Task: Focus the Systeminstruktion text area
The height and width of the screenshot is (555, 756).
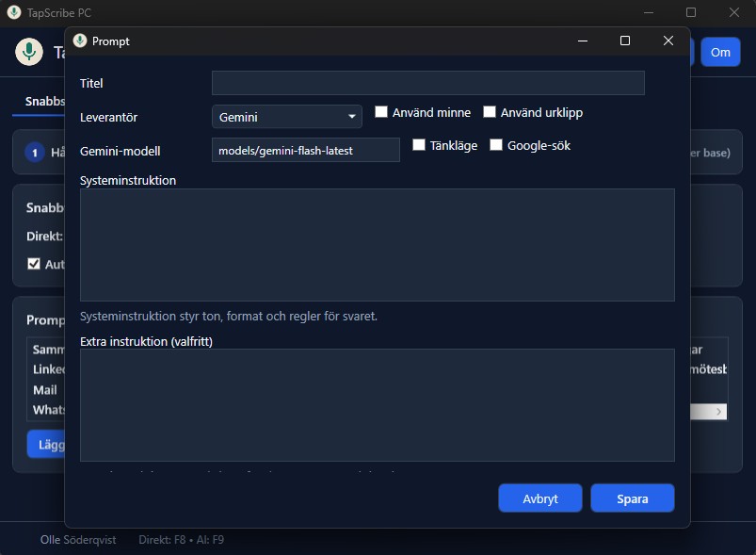Action: point(377,244)
